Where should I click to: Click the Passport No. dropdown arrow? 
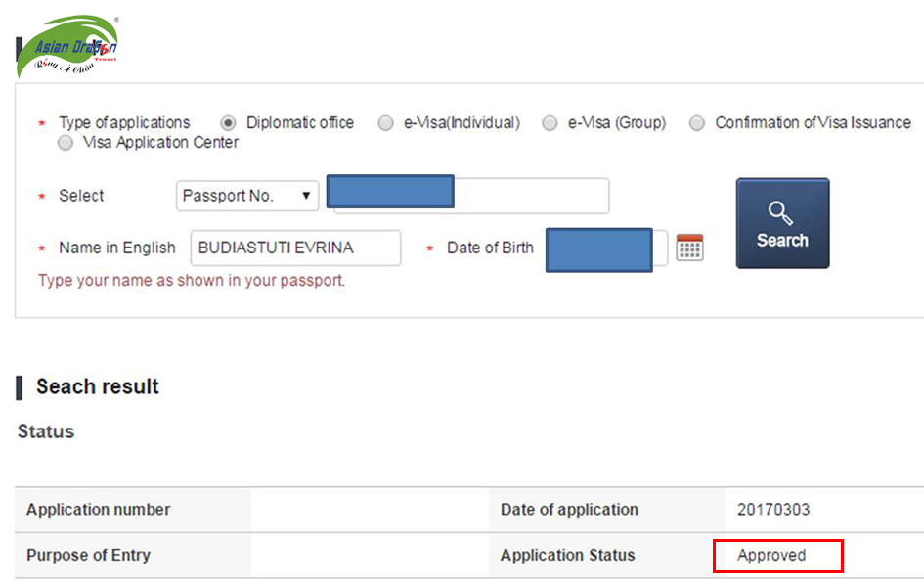(306, 196)
